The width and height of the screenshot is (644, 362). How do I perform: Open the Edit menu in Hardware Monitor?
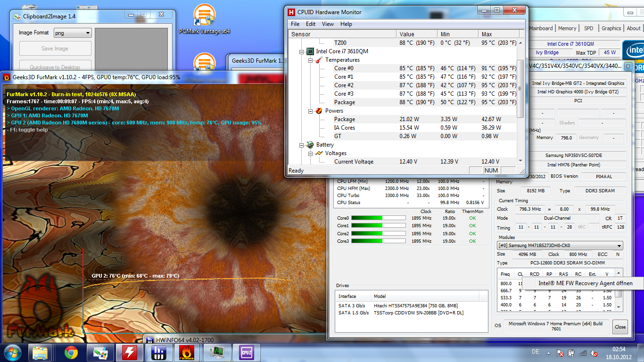(311, 24)
